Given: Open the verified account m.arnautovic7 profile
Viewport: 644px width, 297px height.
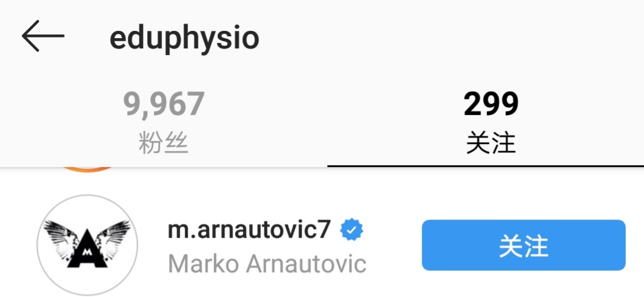Looking at the screenshot, I should (249, 230).
